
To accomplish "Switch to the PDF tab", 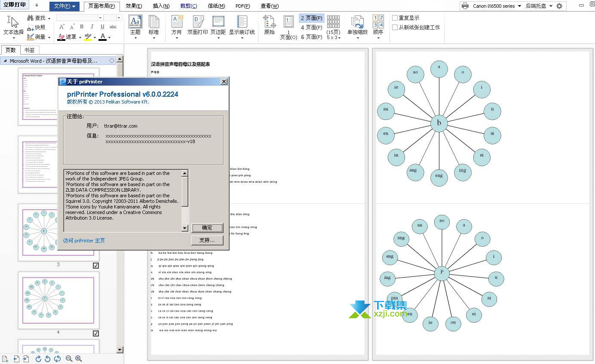I will pos(243,6).
